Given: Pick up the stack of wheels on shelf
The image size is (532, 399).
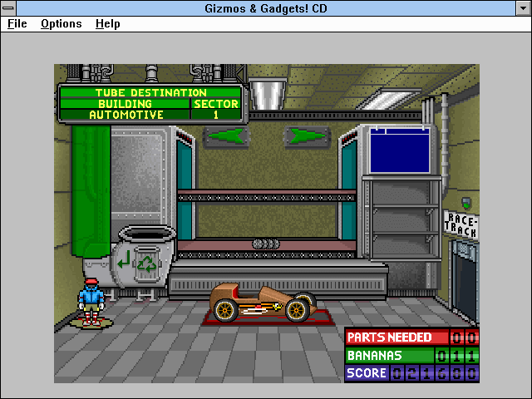Looking at the screenshot, I should (x=266, y=244).
